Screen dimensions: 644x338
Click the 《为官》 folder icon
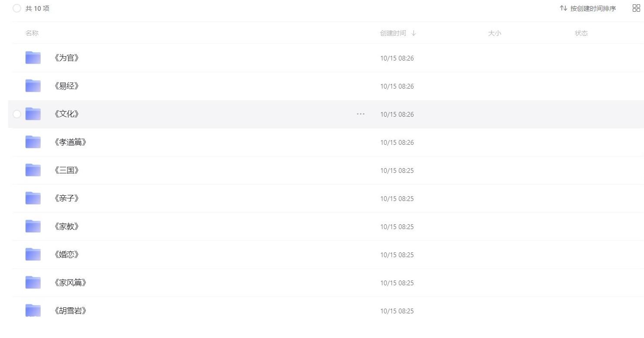pos(33,57)
